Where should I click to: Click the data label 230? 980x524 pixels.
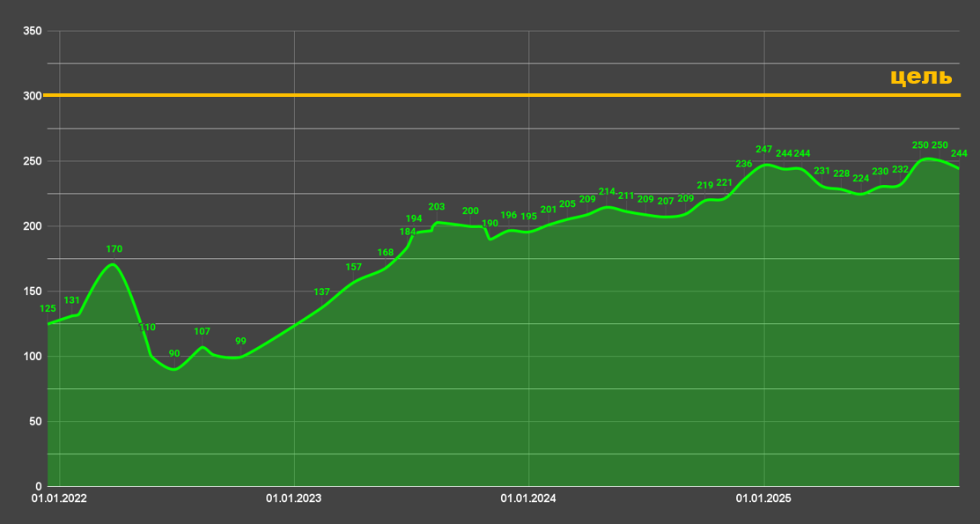pos(880,172)
